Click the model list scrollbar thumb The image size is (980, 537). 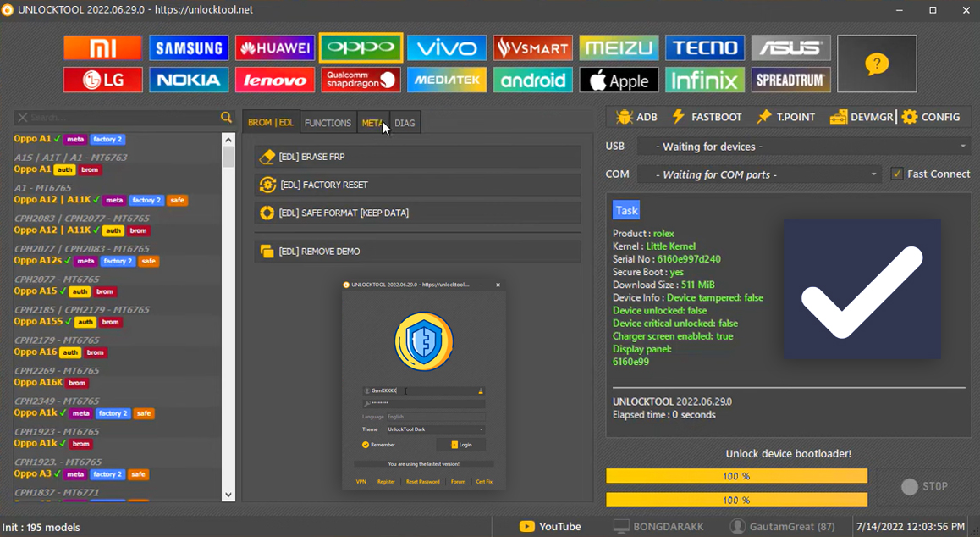228,157
